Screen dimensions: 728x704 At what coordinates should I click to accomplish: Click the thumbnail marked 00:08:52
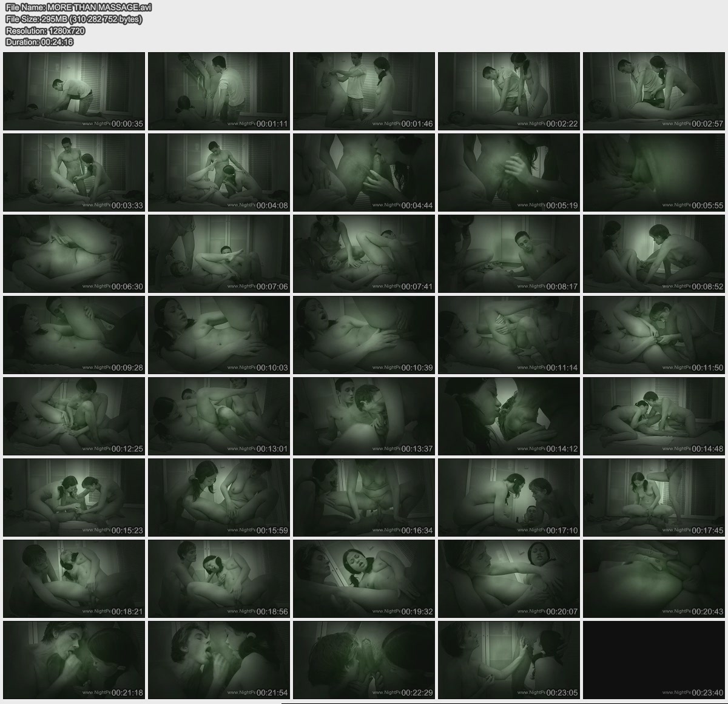coord(654,253)
